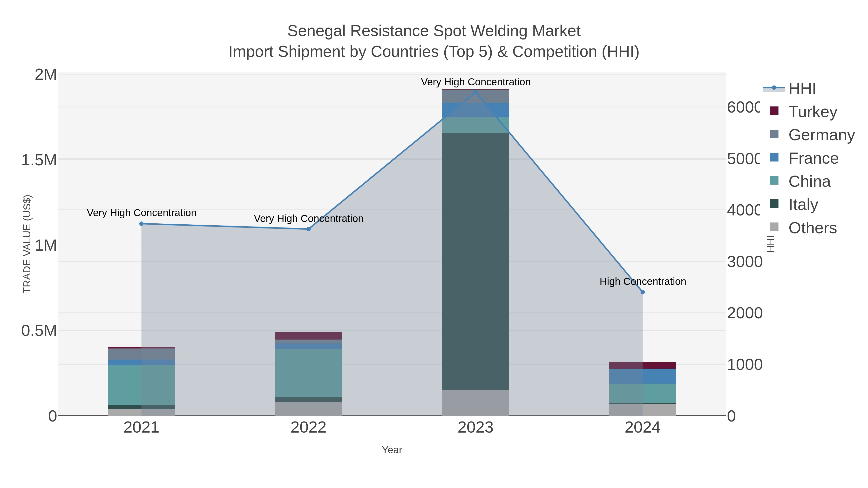
Task: Click the France segment of 2023 bar
Action: [475, 110]
